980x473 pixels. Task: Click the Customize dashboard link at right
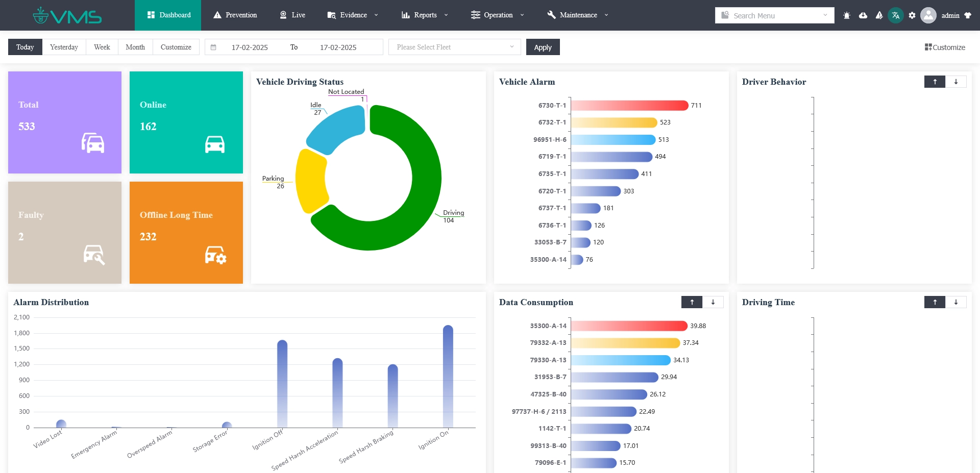(x=945, y=47)
